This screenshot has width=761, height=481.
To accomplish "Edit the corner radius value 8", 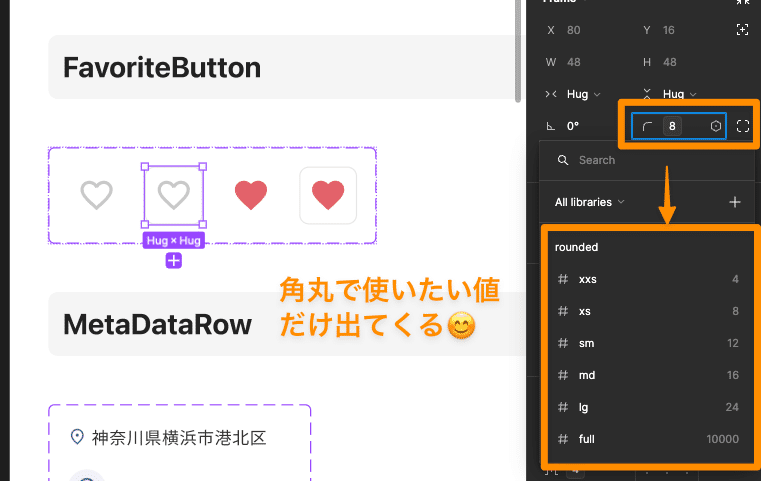I will coord(672,126).
